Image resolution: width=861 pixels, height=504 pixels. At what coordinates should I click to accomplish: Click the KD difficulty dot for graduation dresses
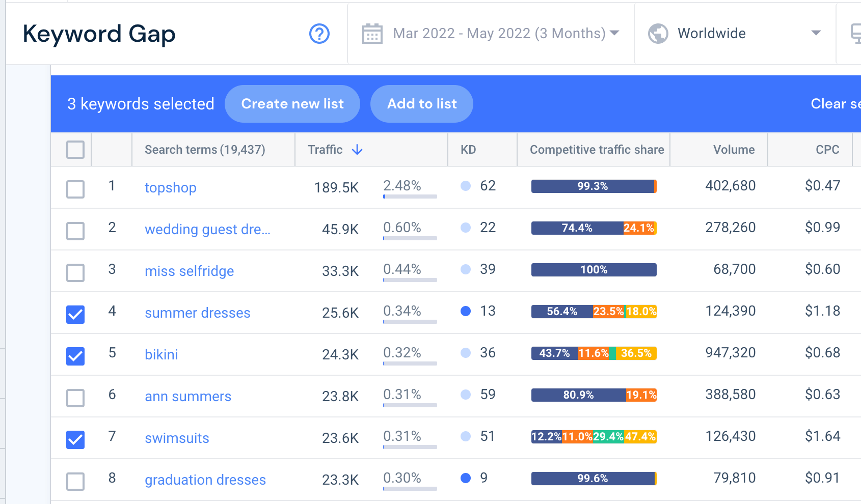466,478
